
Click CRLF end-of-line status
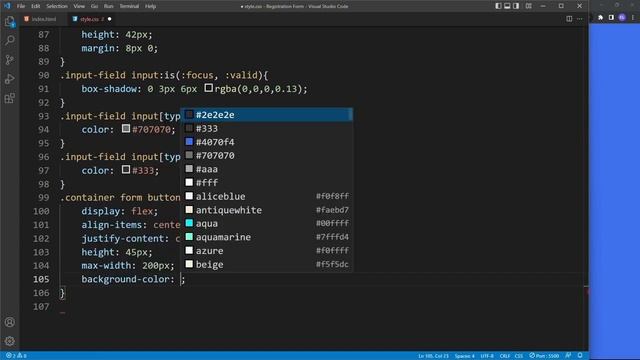[505, 356]
